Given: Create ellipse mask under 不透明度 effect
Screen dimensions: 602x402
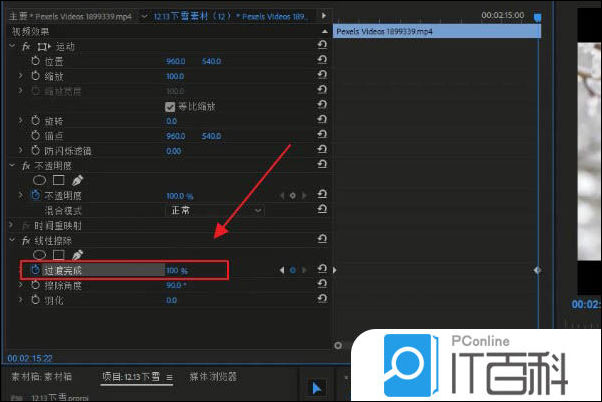Looking at the screenshot, I should coord(39,180).
